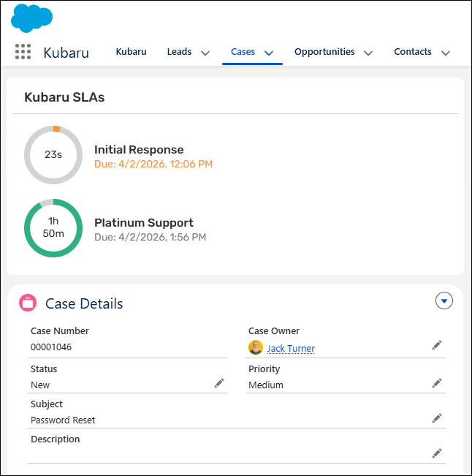Switch to the Kubaru tab
The image size is (472, 476).
tap(131, 52)
